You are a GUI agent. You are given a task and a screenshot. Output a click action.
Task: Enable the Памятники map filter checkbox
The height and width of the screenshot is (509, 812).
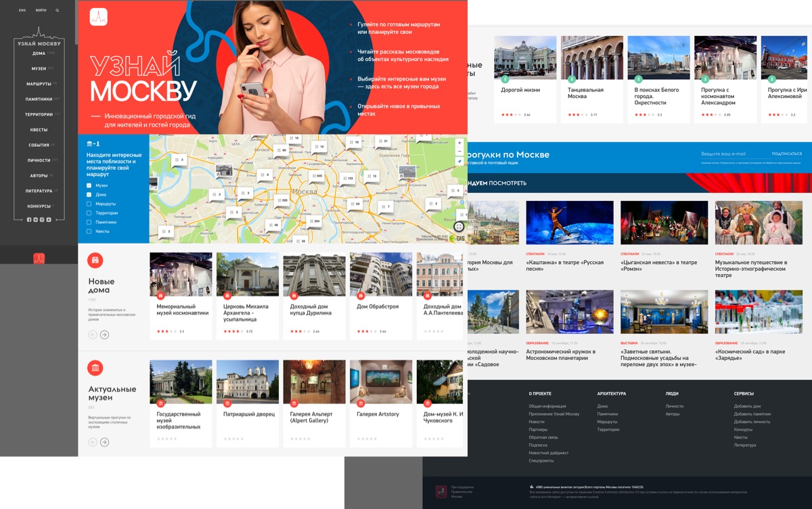89,222
